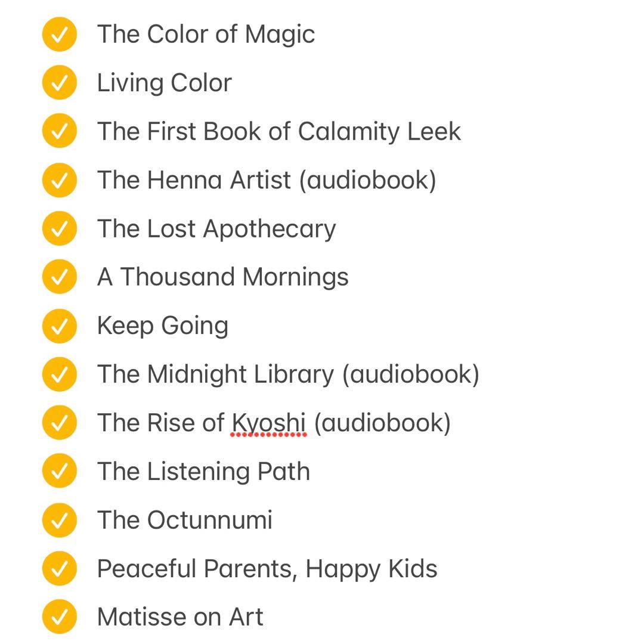Image resolution: width=644 pixels, height=644 pixels.
Task: Toggle The Rise of Kyoshi checkmark
Action: 60,423
